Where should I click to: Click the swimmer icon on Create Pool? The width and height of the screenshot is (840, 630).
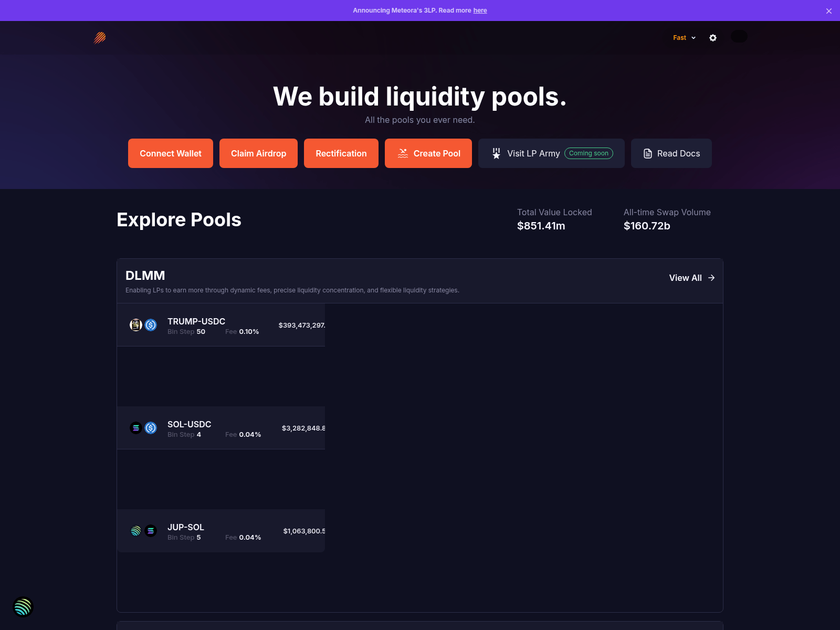pos(403,153)
